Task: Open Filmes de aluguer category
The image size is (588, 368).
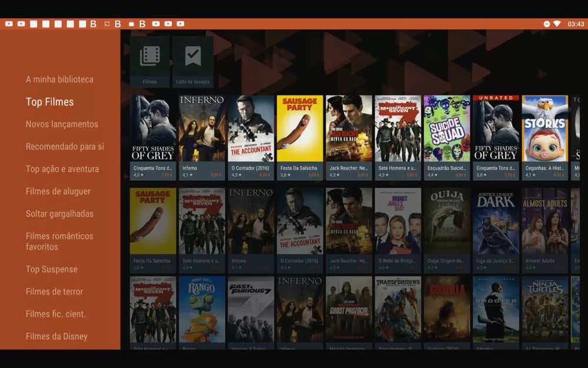Action: click(x=58, y=191)
